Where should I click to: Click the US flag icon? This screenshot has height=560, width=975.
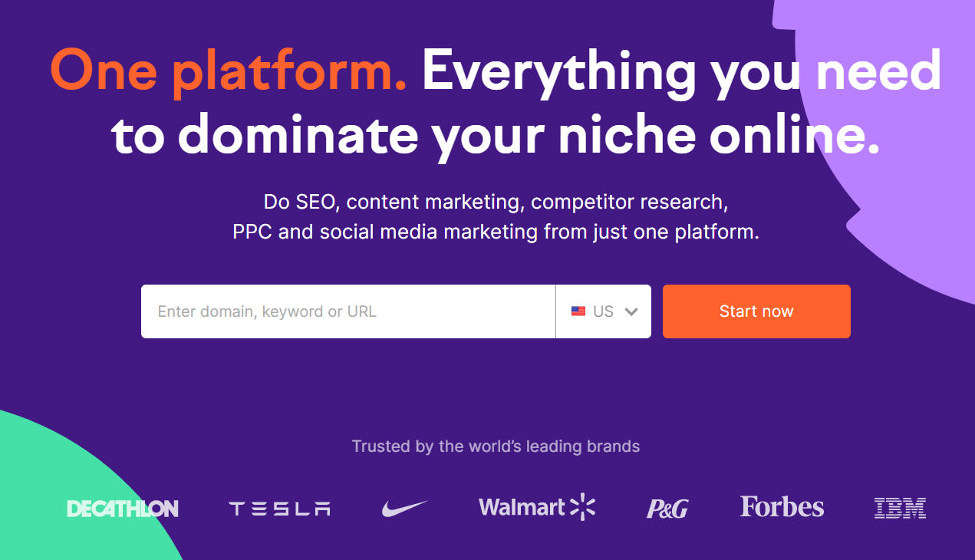coord(578,311)
